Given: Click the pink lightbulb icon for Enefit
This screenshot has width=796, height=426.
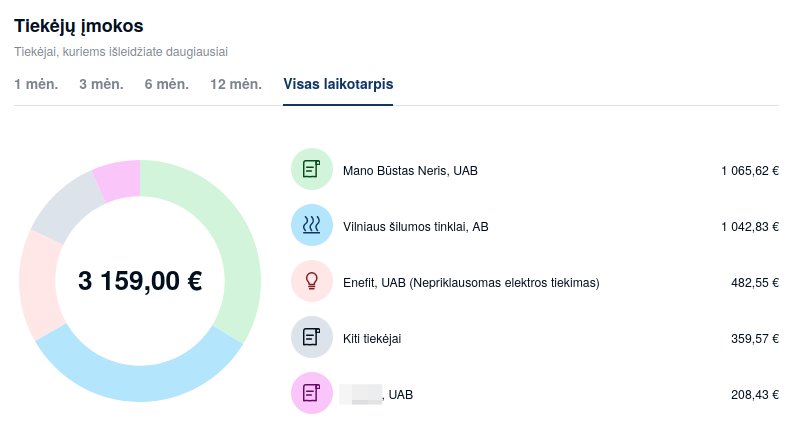Looking at the screenshot, I should pyautogui.click(x=311, y=281).
